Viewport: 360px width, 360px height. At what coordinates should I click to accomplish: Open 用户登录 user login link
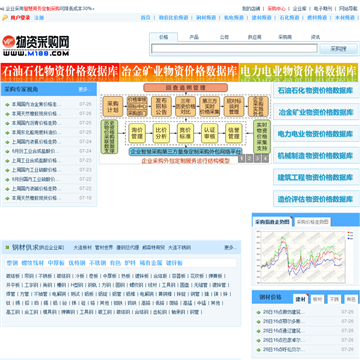click(x=20, y=18)
